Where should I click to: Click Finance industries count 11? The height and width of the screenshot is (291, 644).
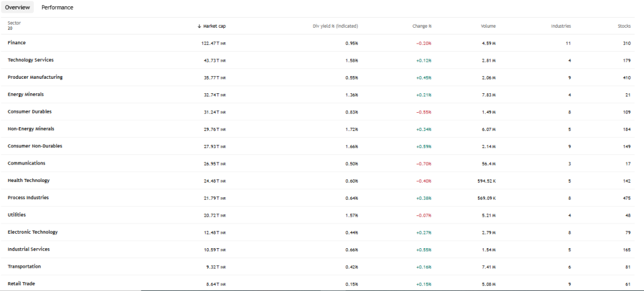pos(568,43)
